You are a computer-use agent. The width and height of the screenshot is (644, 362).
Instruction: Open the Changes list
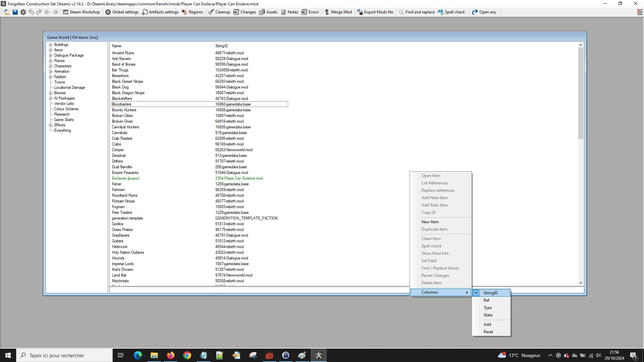pos(245,12)
